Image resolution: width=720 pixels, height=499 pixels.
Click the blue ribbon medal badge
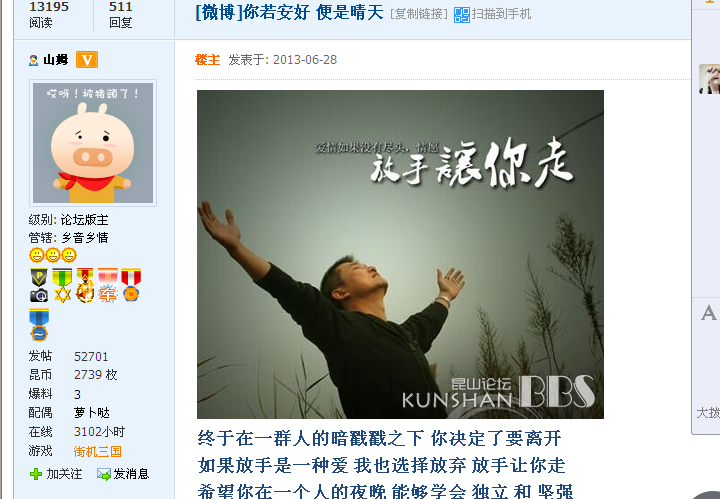pyautogui.click(x=39, y=325)
